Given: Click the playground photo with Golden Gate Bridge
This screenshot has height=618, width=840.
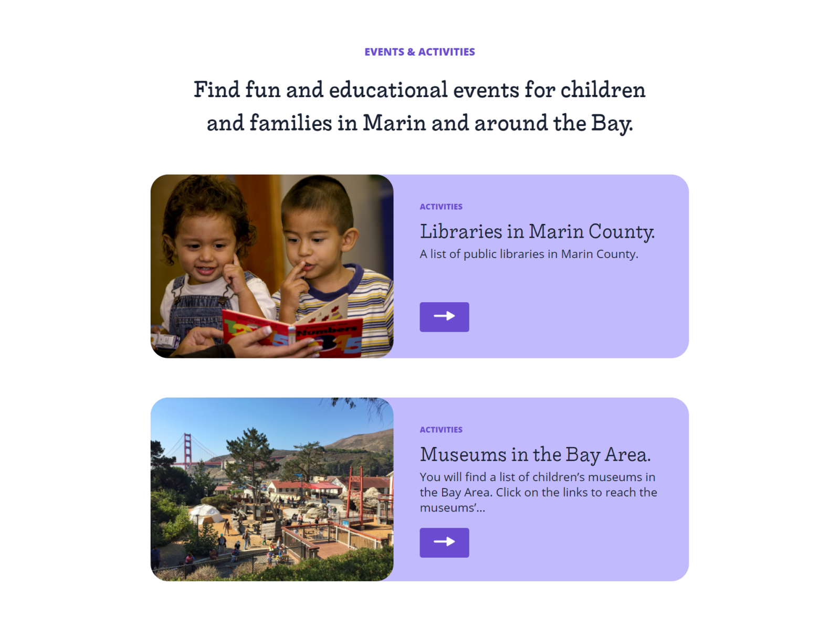Looking at the screenshot, I should 272,489.
